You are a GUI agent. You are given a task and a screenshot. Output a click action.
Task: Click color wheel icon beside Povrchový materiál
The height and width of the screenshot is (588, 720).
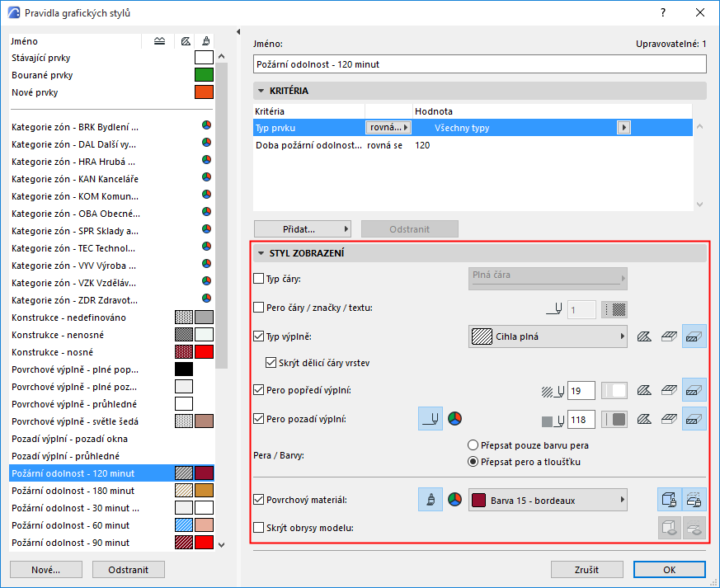coord(454,500)
